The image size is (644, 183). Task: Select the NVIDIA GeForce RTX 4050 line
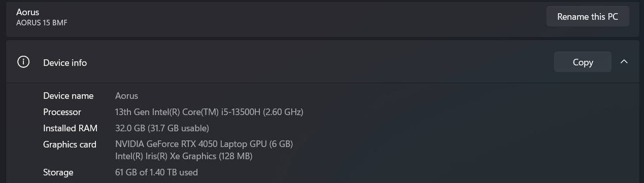(x=204, y=144)
